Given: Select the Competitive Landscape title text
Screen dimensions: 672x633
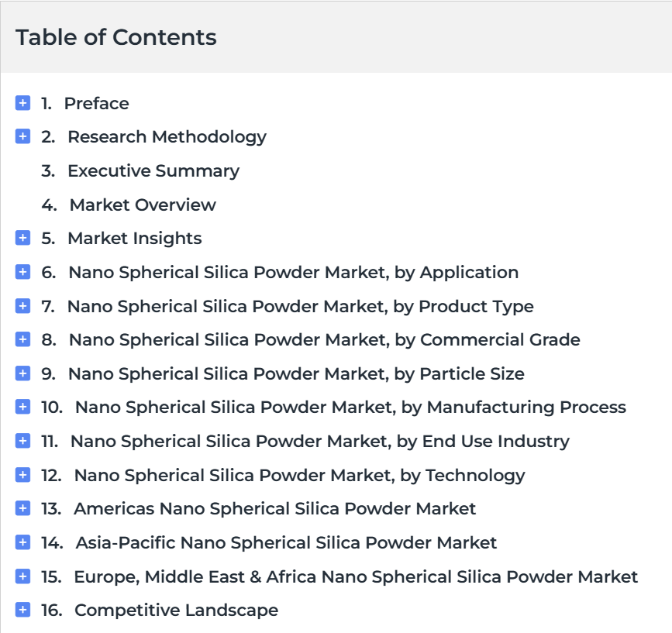Looking at the screenshot, I should 176,610.
